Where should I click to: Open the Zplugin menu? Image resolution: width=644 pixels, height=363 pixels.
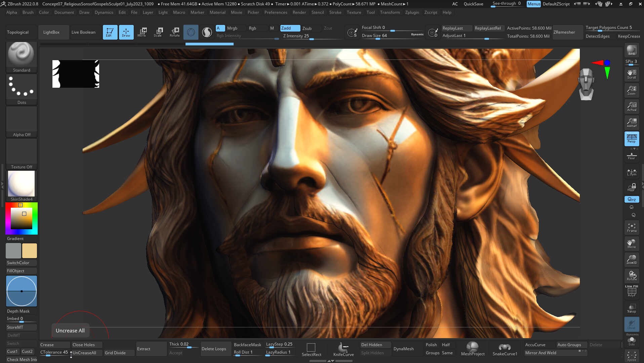[x=412, y=12]
